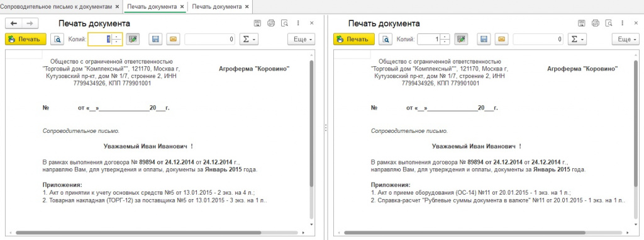Click horizontal scrollbar of left document

point(138,232)
